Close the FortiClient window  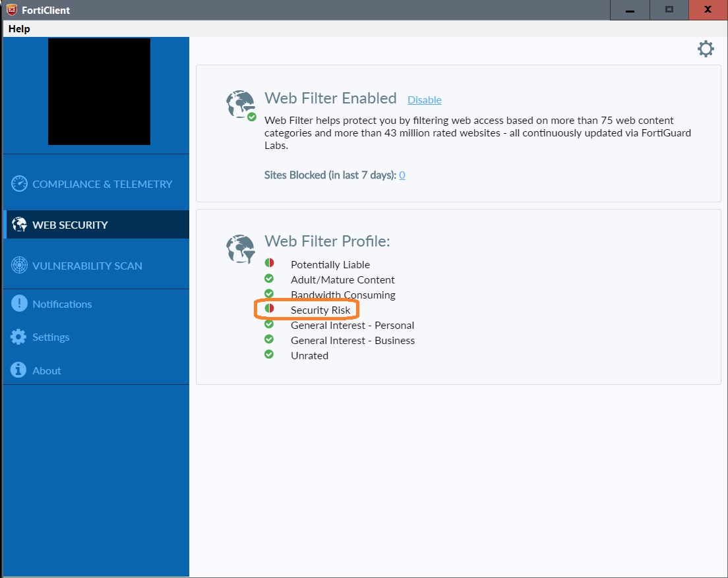[x=708, y=10]
